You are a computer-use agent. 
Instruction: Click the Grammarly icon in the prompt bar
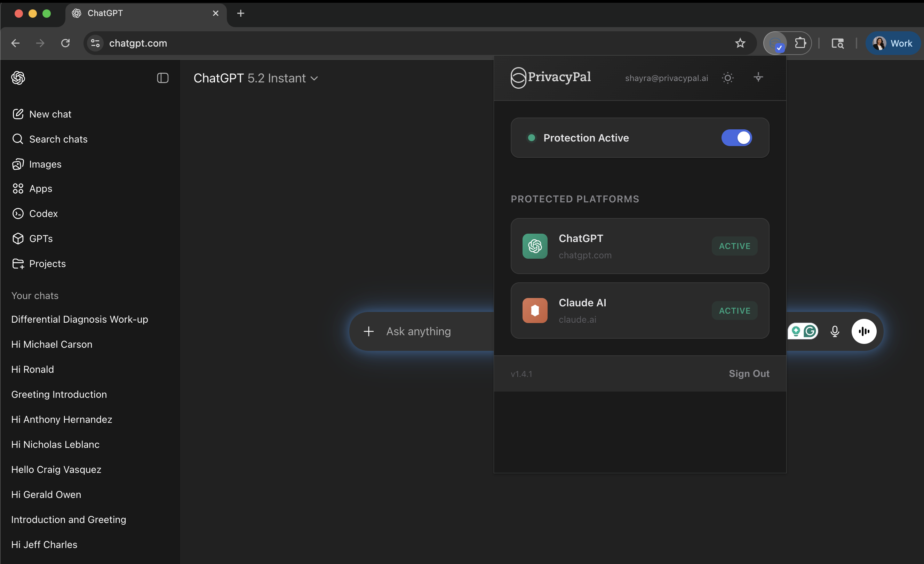point(810,331)
